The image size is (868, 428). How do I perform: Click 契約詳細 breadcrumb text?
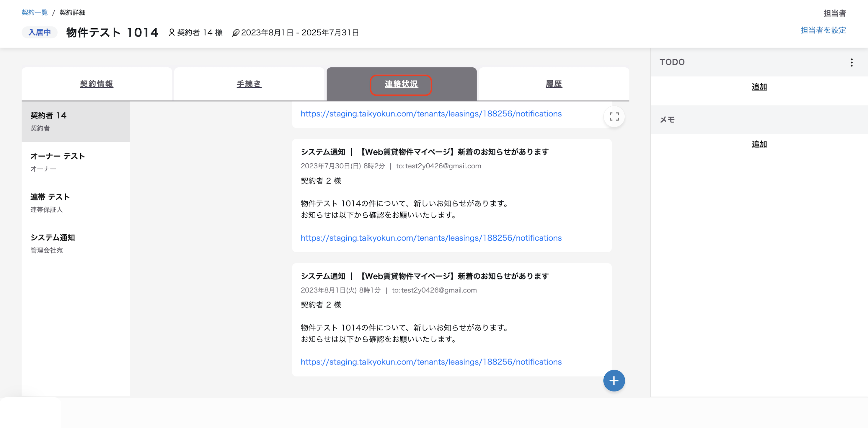click(72, 12)
